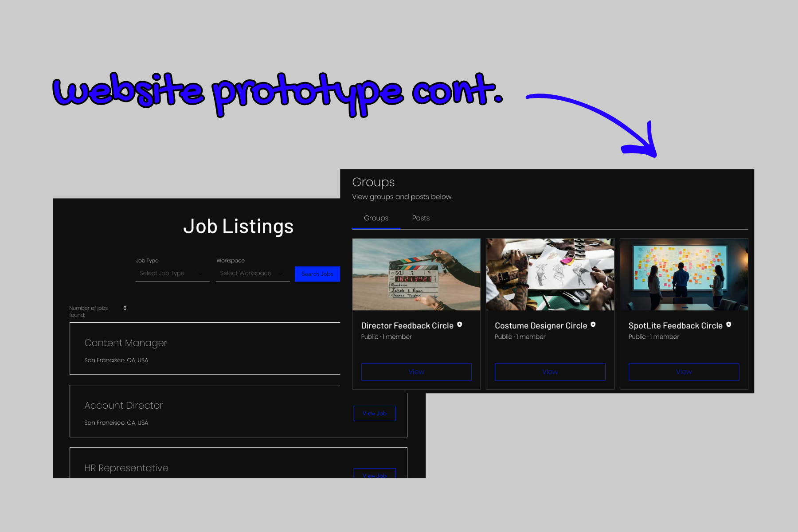Select the Groups tab
The height and width of the screenshot is (532, 798).
tap(376, 218)
